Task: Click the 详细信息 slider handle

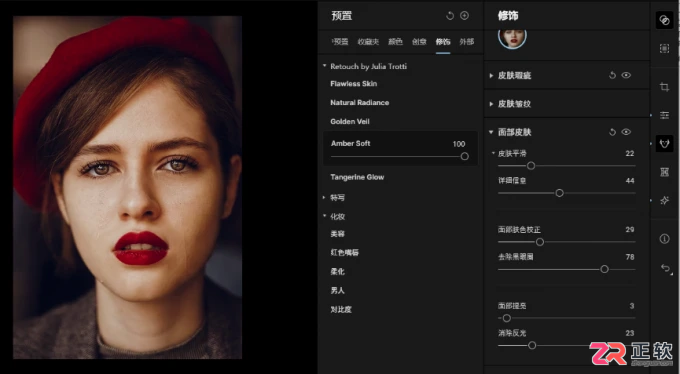Action: coord(559,193)
